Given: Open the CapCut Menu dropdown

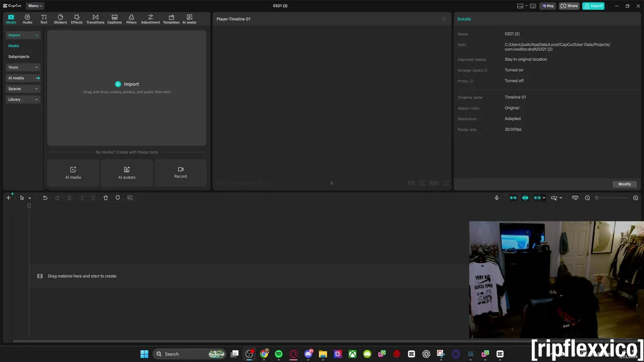Looking at the screenshot, I should point(35,6).
